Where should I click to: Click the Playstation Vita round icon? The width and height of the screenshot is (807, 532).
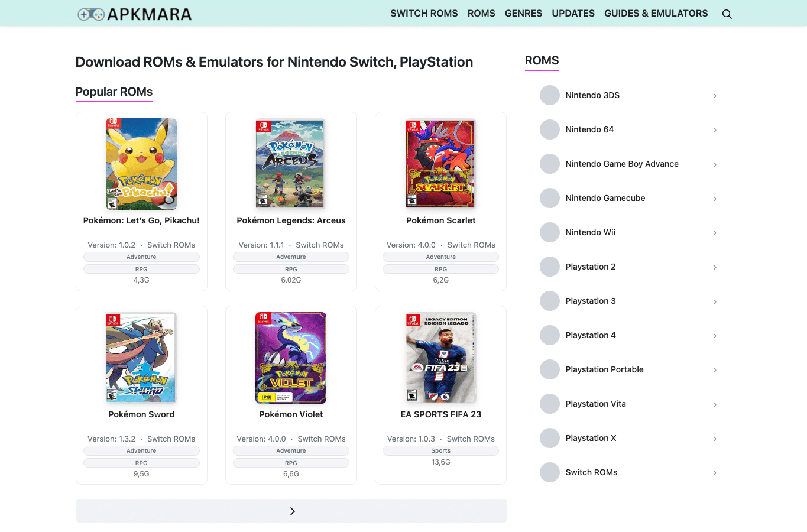pos(550,404)
